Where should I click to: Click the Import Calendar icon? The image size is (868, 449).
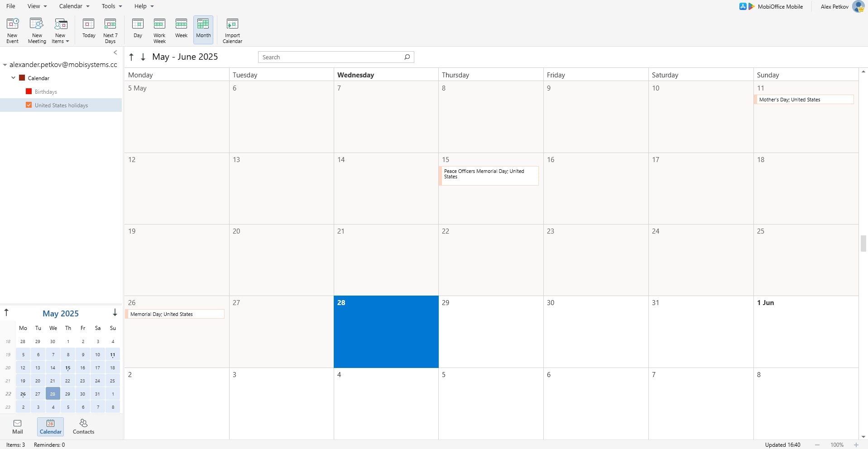coord(232,30)
